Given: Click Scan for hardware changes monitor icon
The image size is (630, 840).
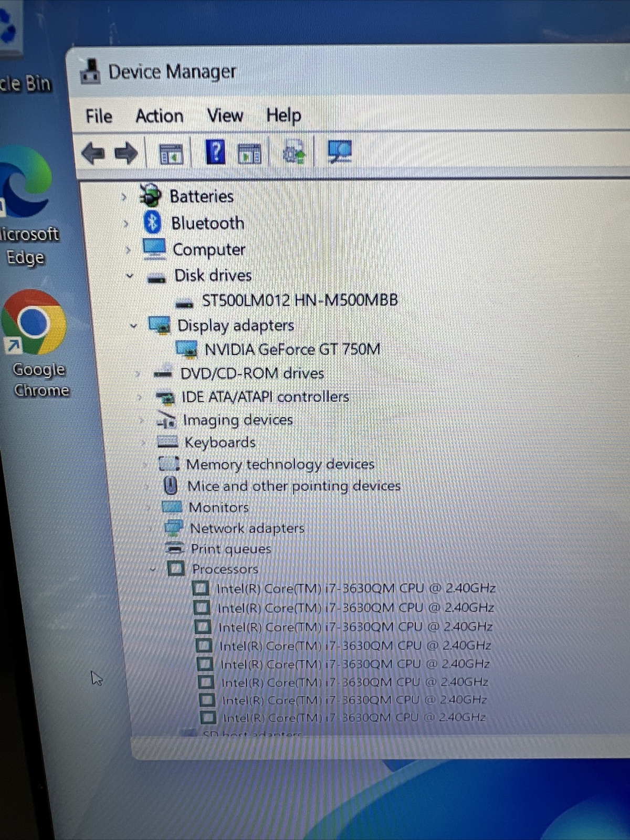Looking at the screenshot, I should pyautogui.click(x=340, y=152).
